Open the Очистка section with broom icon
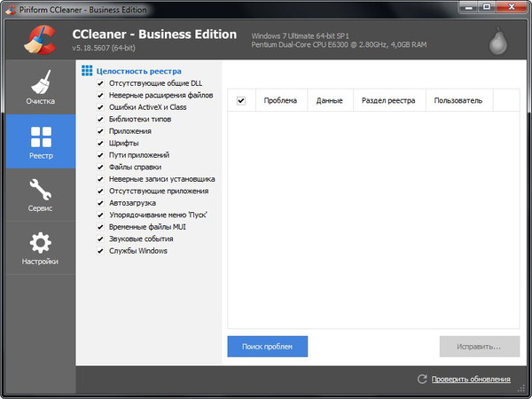 click(40, 82)
